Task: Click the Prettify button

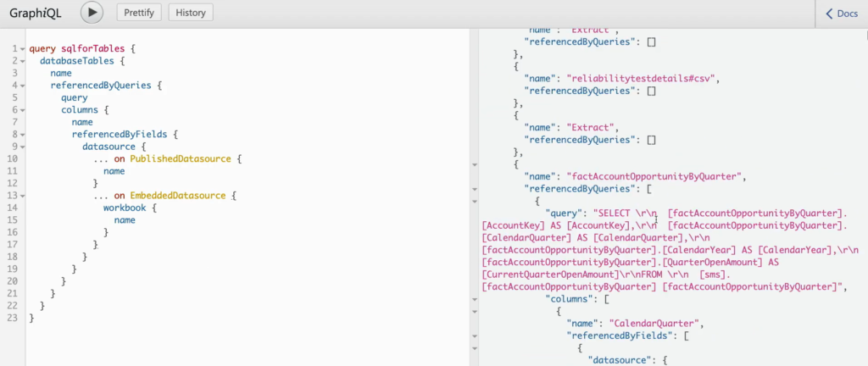Action: coord(139,13)
